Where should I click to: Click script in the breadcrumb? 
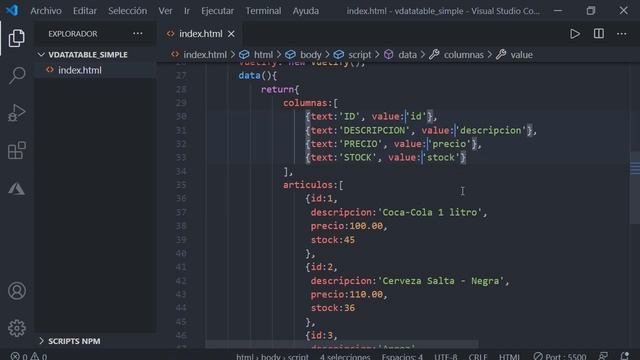point(360,55)
